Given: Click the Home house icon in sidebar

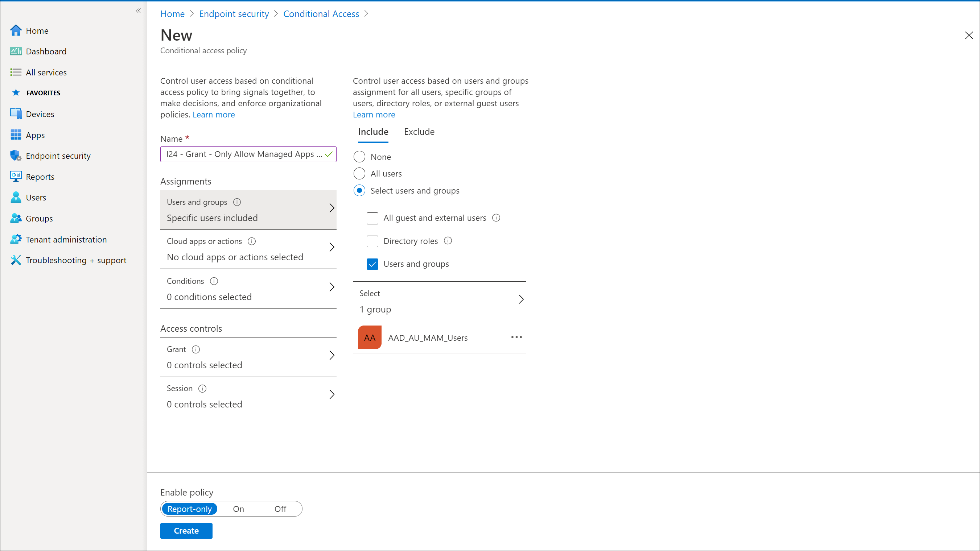Looking at the screenshot, I should pos(16,30).
